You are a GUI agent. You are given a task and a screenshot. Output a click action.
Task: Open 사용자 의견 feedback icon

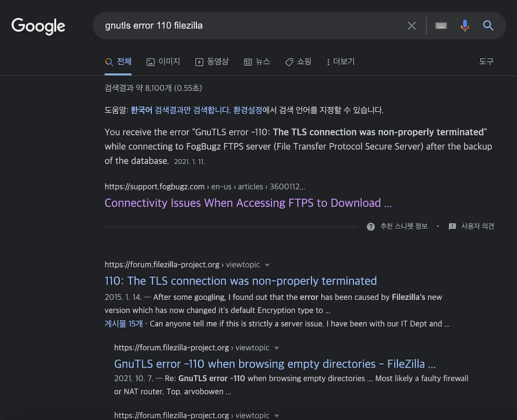tap(452, 226)
